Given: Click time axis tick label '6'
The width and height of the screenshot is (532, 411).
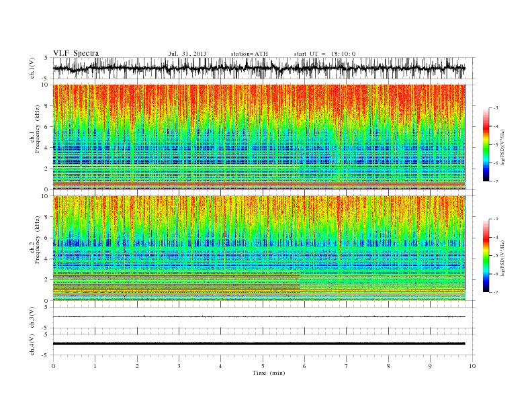Looking at the screenshot, I should 304,366.
